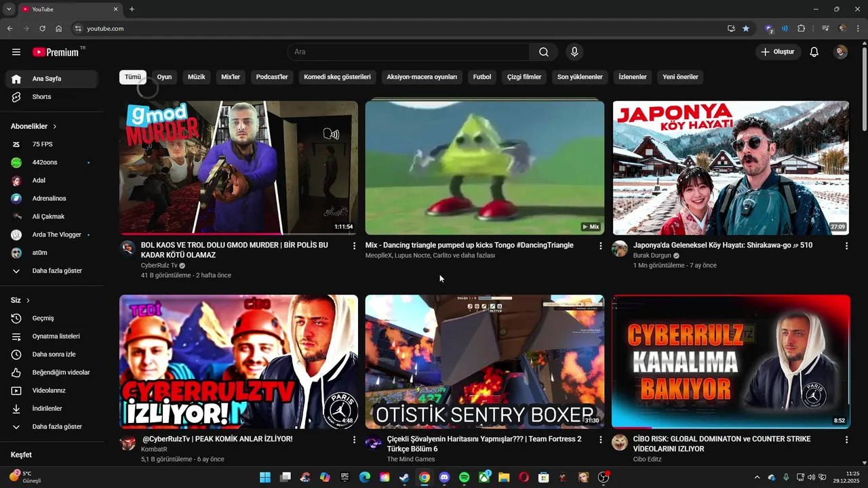Open Daha sonra izle list

pyautogui.click(x=52, y=354)
